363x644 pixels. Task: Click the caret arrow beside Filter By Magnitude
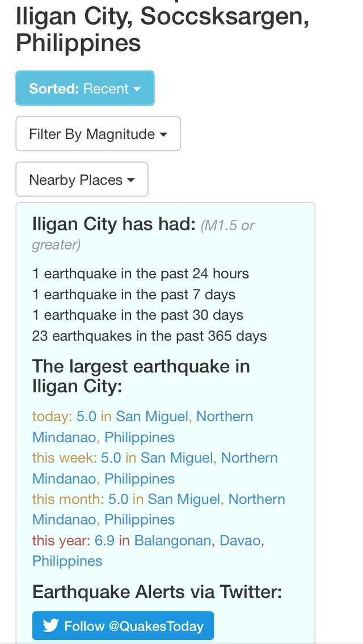point(163,135)
